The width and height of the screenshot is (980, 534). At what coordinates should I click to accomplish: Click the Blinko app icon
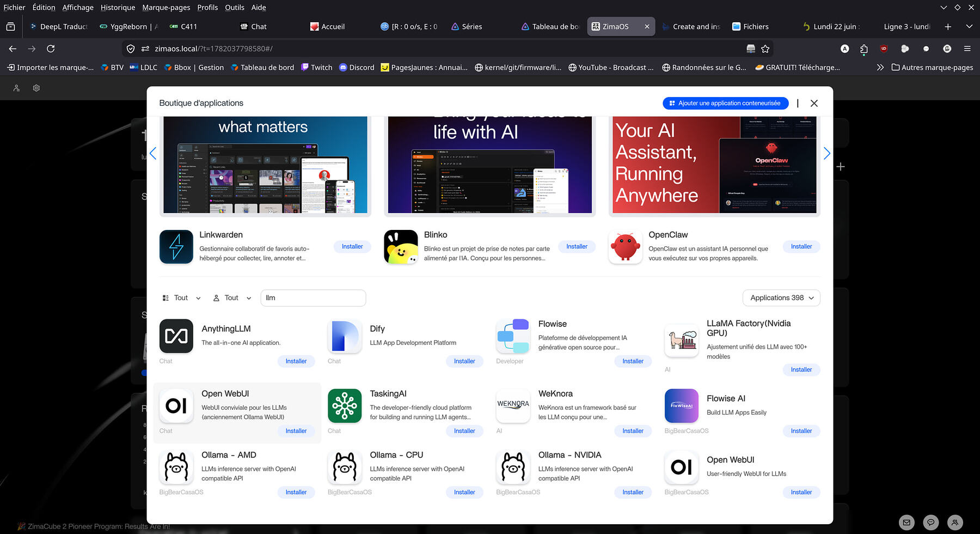tap(401, 247)
